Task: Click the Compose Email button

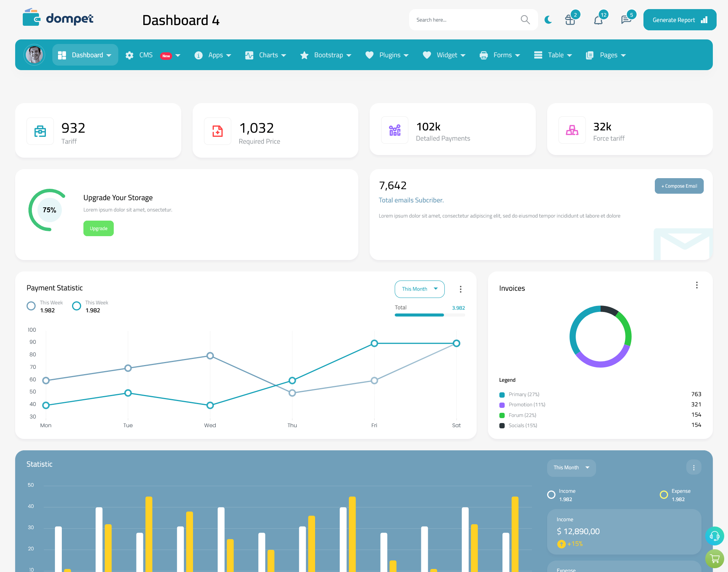Action: point(679,185)
